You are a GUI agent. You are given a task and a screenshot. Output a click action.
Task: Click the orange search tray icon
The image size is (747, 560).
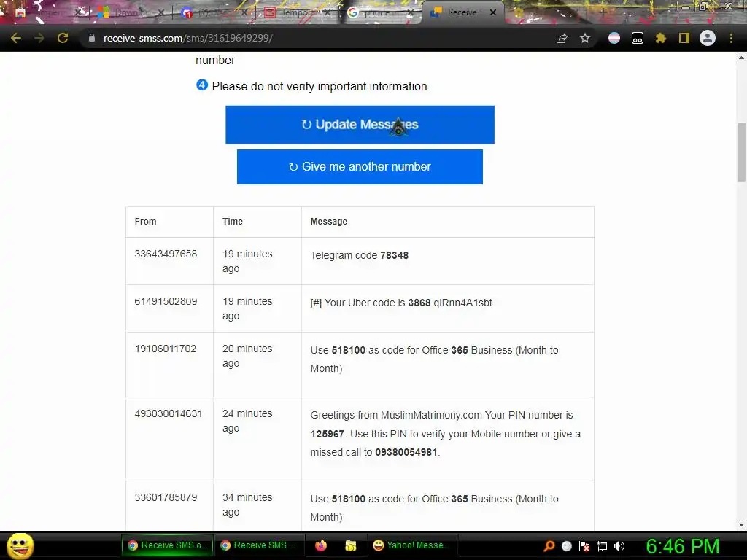549,546
